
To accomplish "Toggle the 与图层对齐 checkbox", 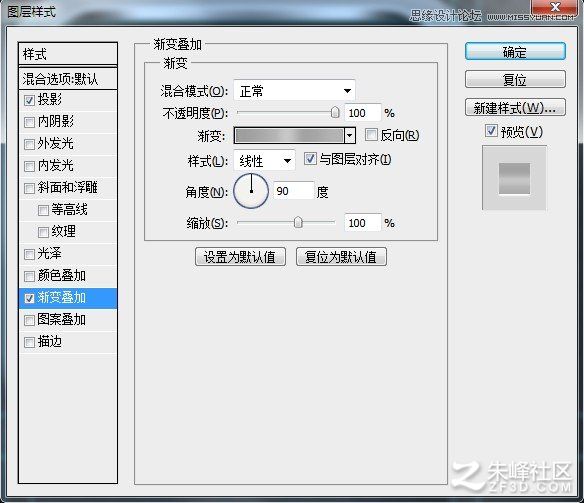I will (310, 159).
